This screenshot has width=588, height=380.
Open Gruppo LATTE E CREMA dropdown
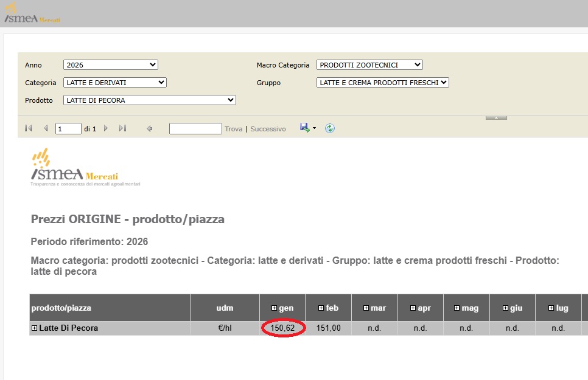tap(382, 83)
